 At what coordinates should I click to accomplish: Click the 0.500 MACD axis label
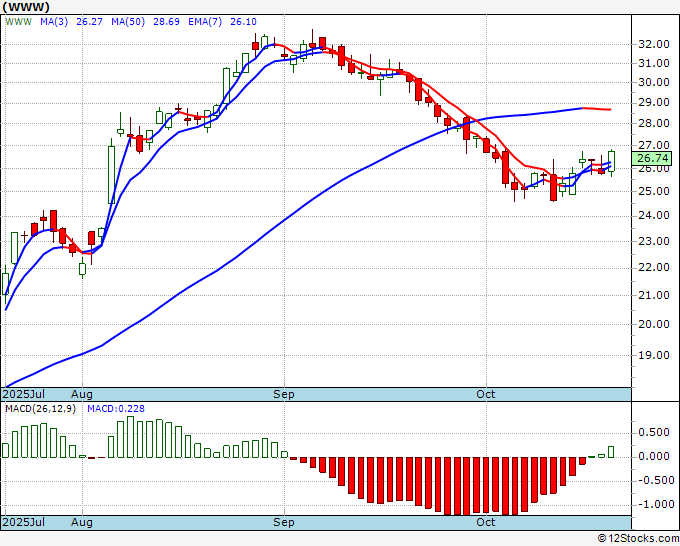pos(654,433)
